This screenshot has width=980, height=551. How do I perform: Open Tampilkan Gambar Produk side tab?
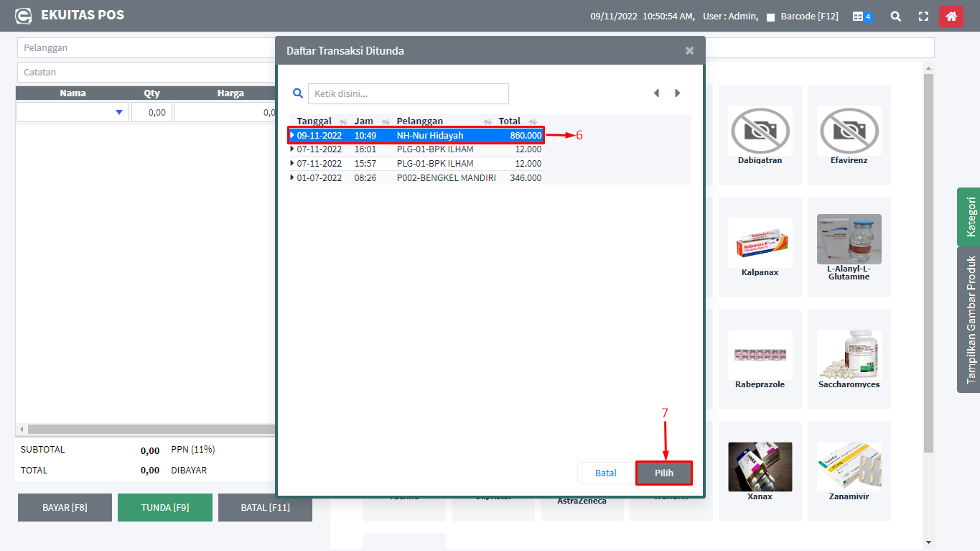pos(969,320)
